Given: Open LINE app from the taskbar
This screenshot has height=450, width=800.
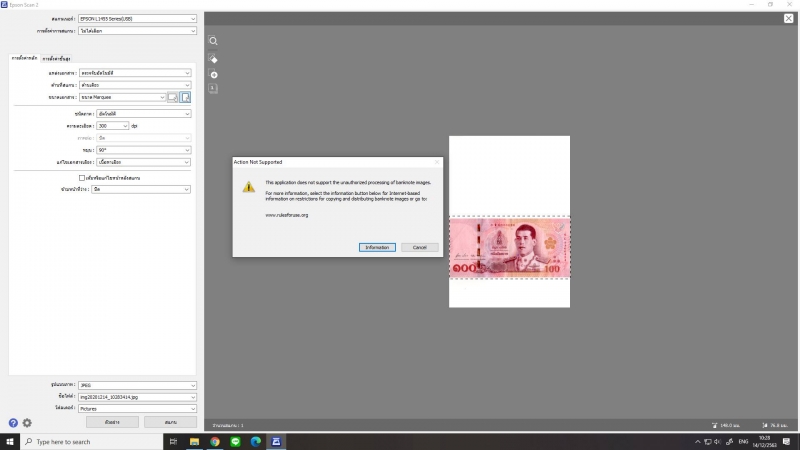Looking at the screenshot, I should [x=235, y=441].
